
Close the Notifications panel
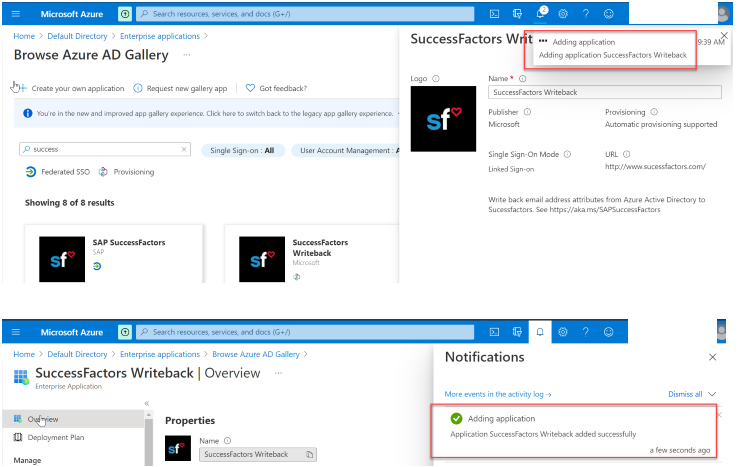(x=713, y=357)
